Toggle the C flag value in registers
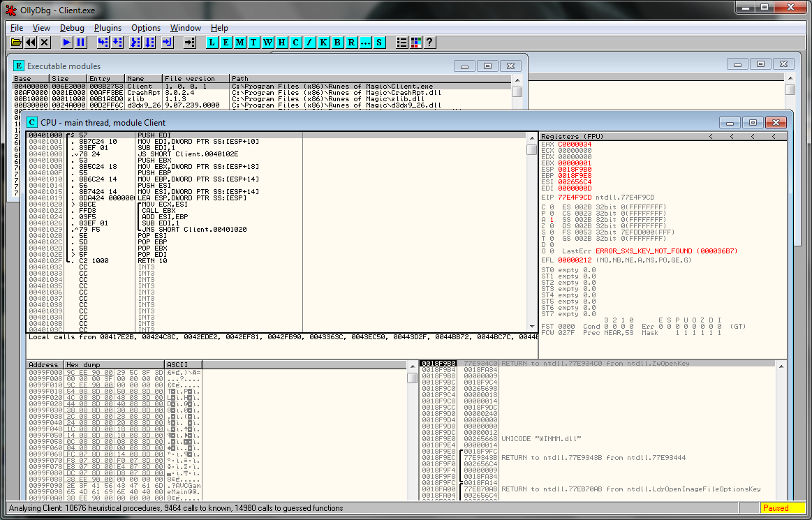Viewport: 812px width, 520px height. point(552,207)
